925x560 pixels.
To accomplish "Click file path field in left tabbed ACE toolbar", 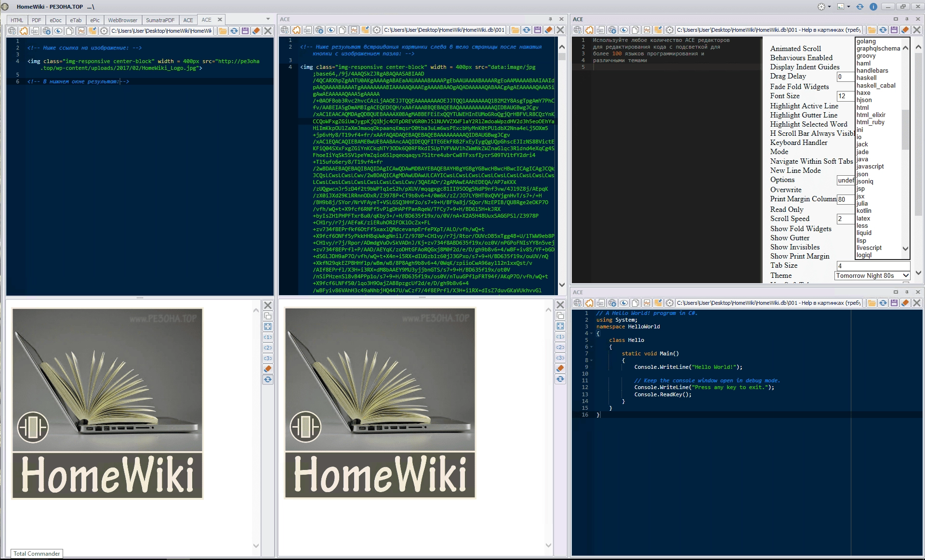I will (x=162, y=31).
